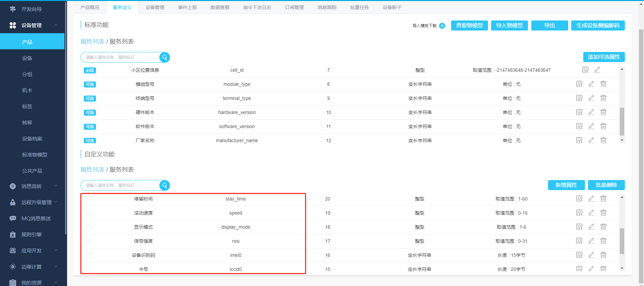Click the standard list scrollbar thumb

622,121
